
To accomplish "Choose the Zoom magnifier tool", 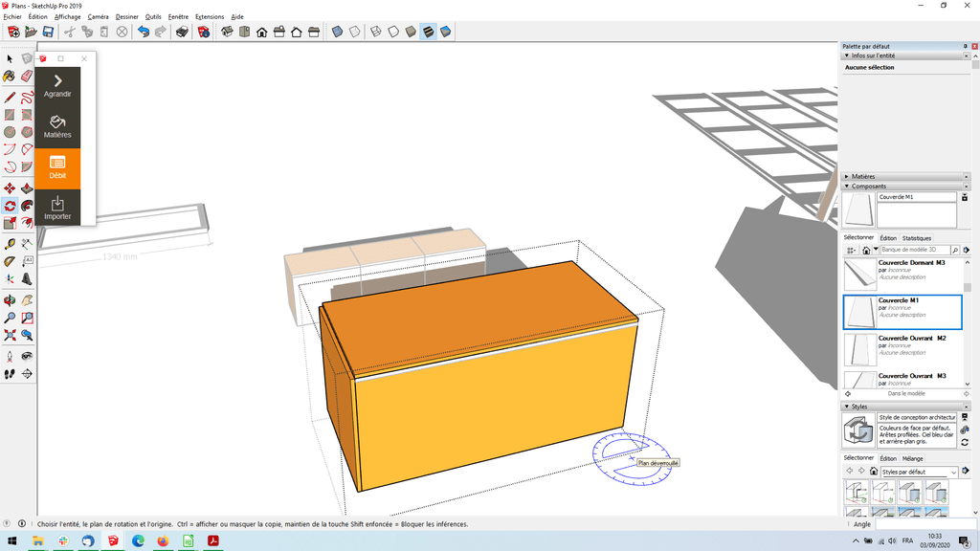I will 10,318.
